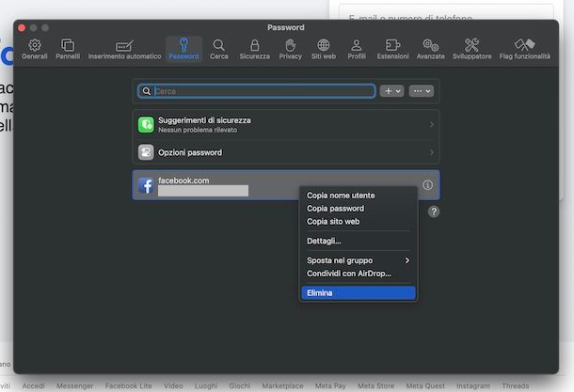Expand Suggerimenti di sicurezza chevron
The width and height of the screenshot is (574, 392).
(432, 125)
